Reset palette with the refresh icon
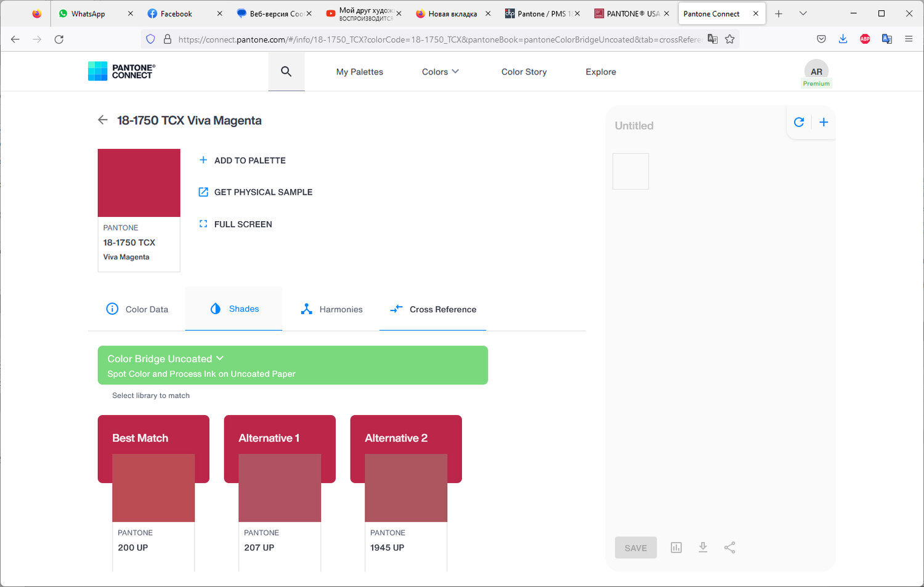The width and height of the screenshot is (924, 587). pyautogui.click(x=799, y=122)
